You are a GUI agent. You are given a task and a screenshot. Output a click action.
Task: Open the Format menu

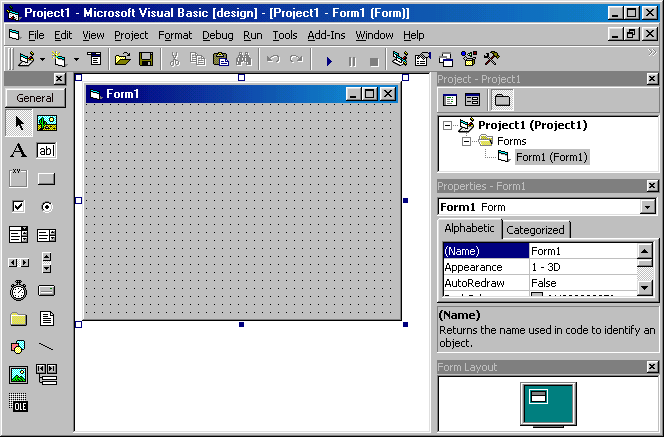(x=175, y=35)
